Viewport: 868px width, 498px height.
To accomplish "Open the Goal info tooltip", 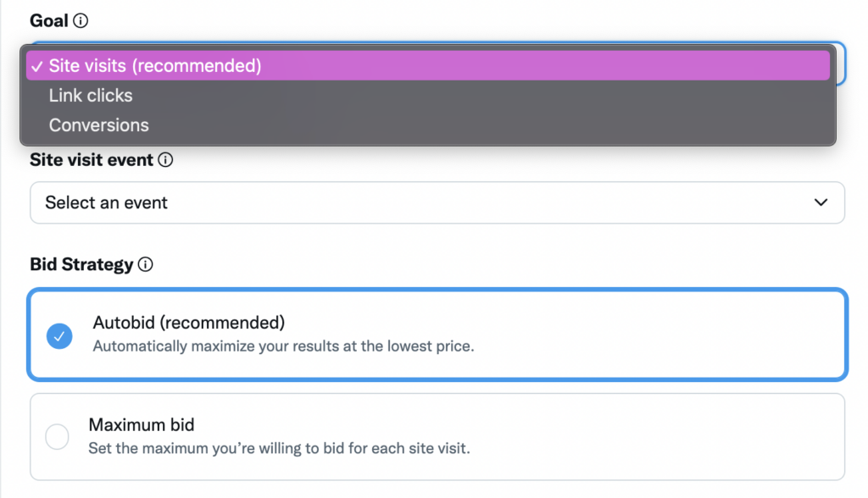I will 79,19.
